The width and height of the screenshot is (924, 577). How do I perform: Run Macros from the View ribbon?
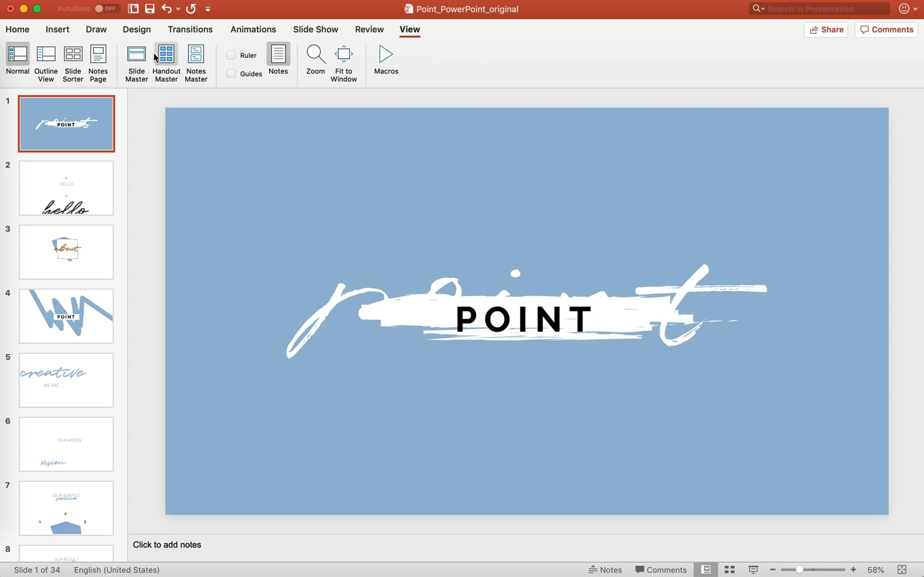(385, 59)
